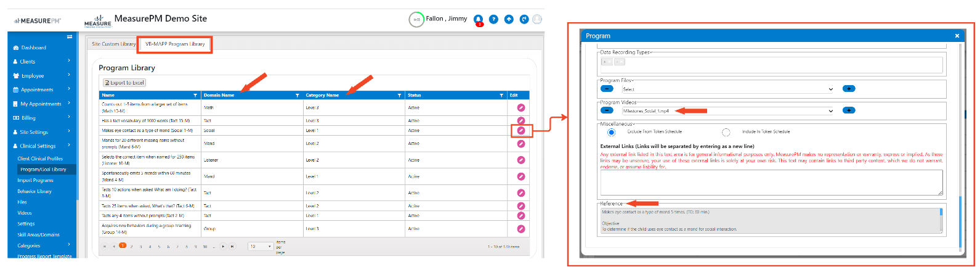Viewport: 980px width, 272px height.
Task: Remove program video with minus button
Action: click(607, 110)
